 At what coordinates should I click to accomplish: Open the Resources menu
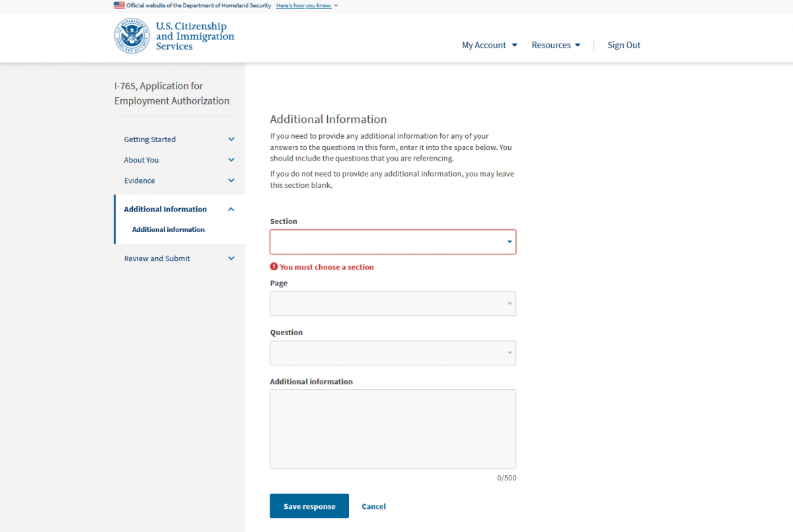pos(551,45)
